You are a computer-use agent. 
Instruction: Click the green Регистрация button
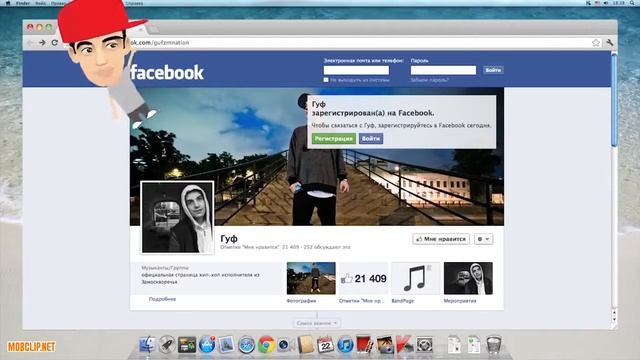tap(333, 139)
